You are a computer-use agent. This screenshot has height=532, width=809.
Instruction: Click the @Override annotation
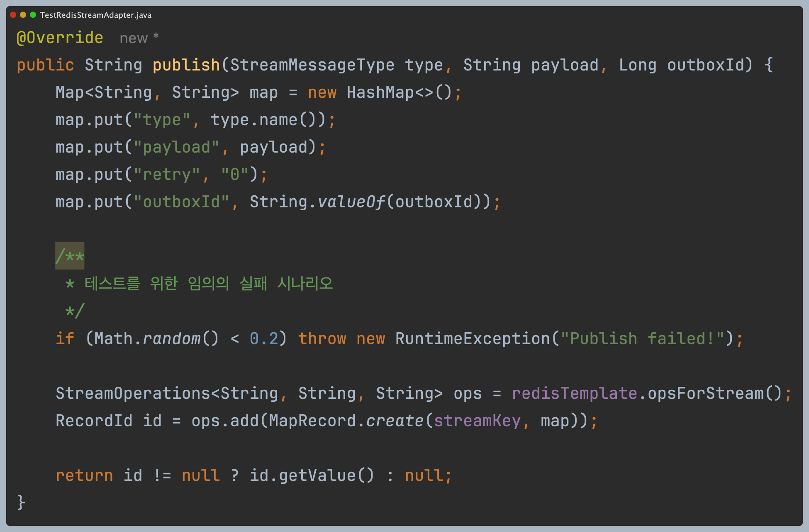(x=60, y=38)
